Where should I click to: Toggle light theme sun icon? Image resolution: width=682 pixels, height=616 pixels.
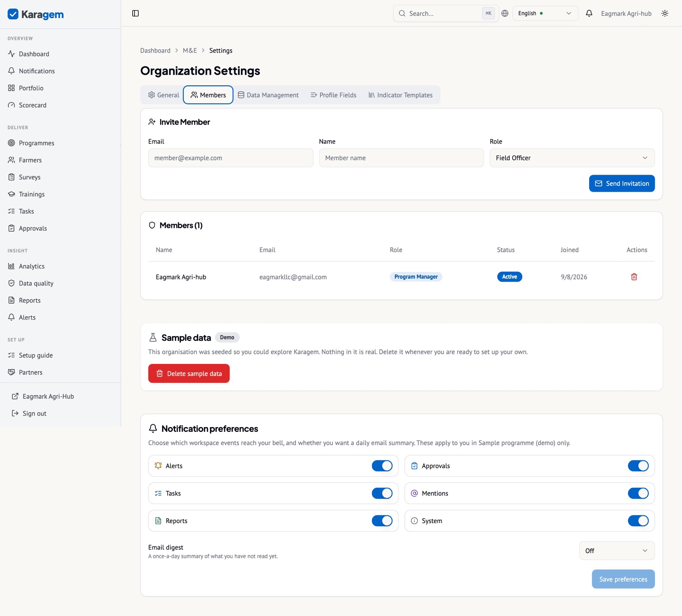(x=665, y=13)
